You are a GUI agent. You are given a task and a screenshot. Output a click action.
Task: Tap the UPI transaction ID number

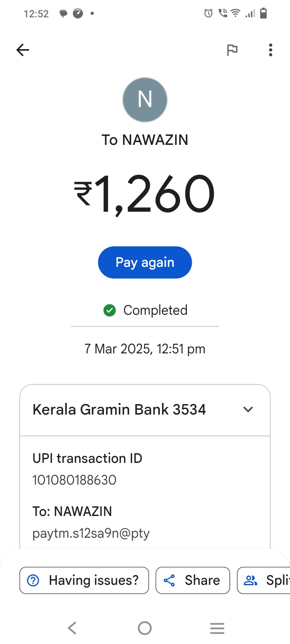75,480
